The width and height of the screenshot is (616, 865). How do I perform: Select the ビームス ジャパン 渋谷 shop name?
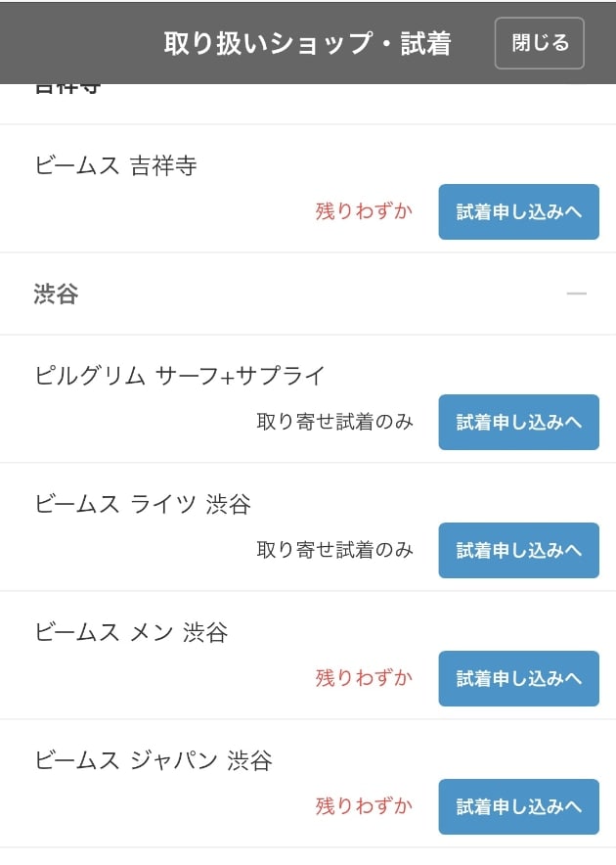(154, 760)
